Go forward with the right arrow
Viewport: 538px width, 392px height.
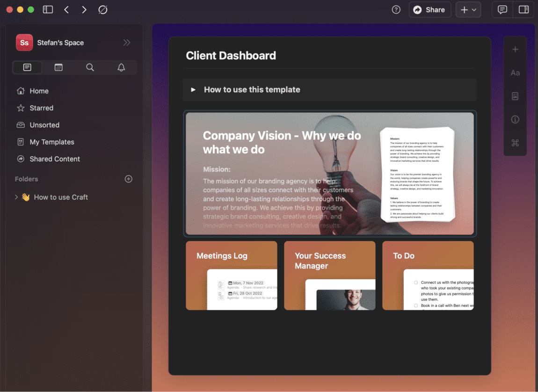point(84,10)
